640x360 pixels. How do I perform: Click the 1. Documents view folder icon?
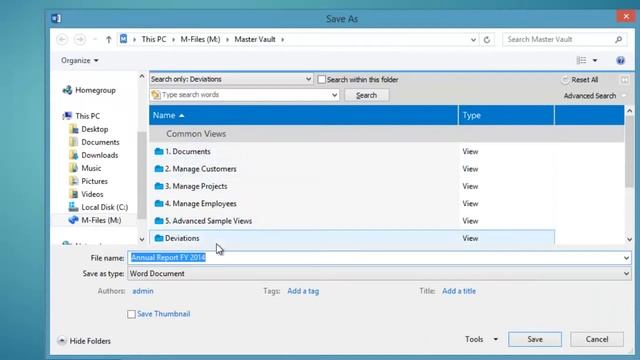[x=159, y=151]
